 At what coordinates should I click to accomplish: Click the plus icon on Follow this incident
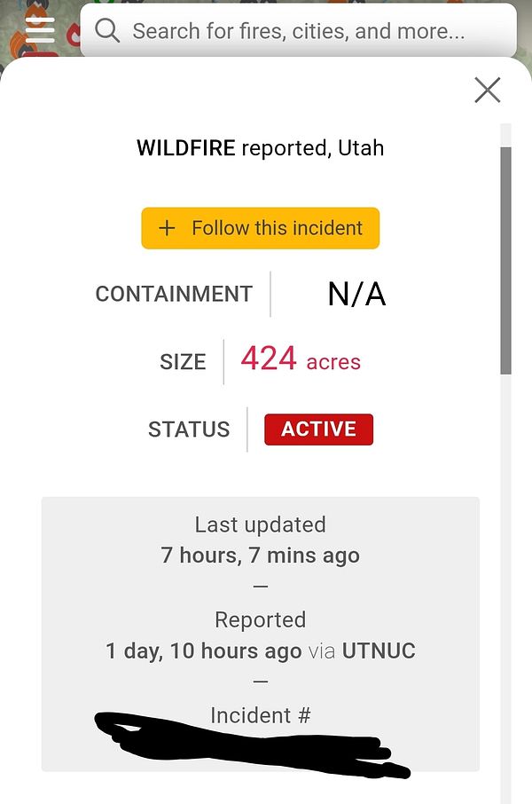pos(165,228)
